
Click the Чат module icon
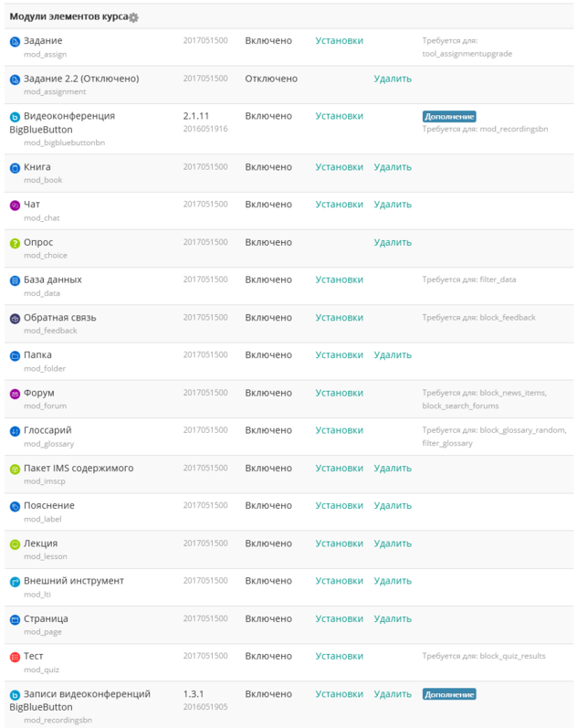click(x=15, y=206)
